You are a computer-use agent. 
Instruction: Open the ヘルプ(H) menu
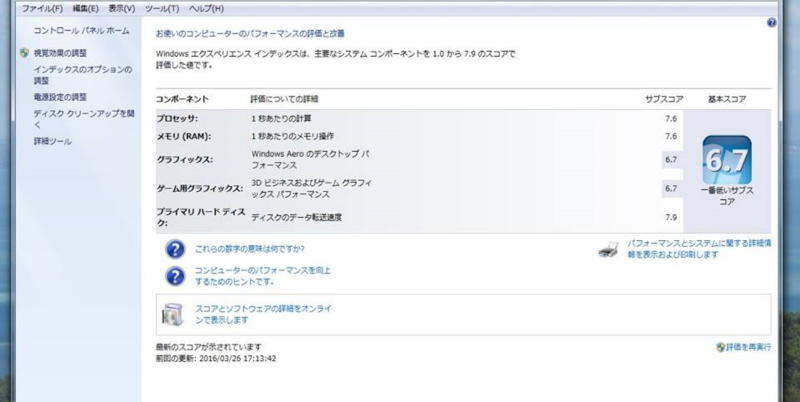coord(206,9)
